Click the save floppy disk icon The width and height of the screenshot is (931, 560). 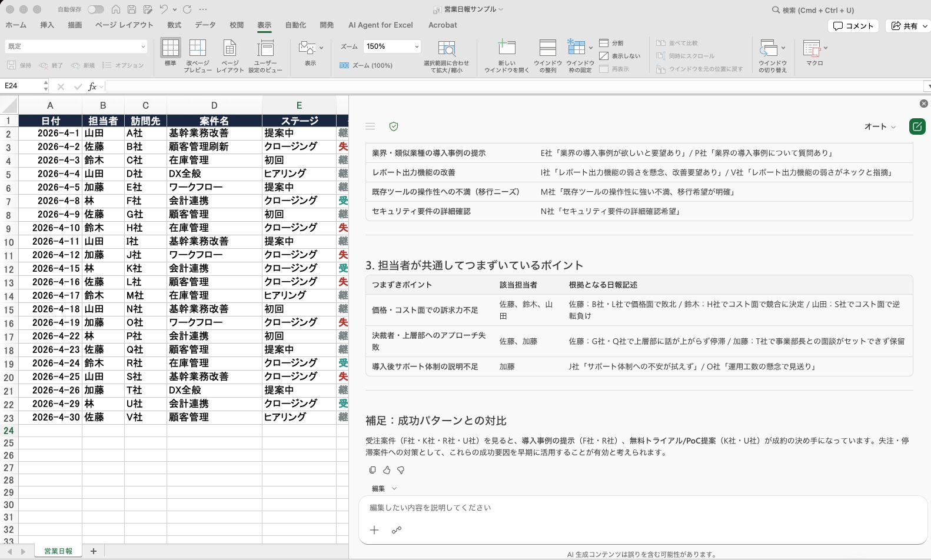(x=132, y=9)
